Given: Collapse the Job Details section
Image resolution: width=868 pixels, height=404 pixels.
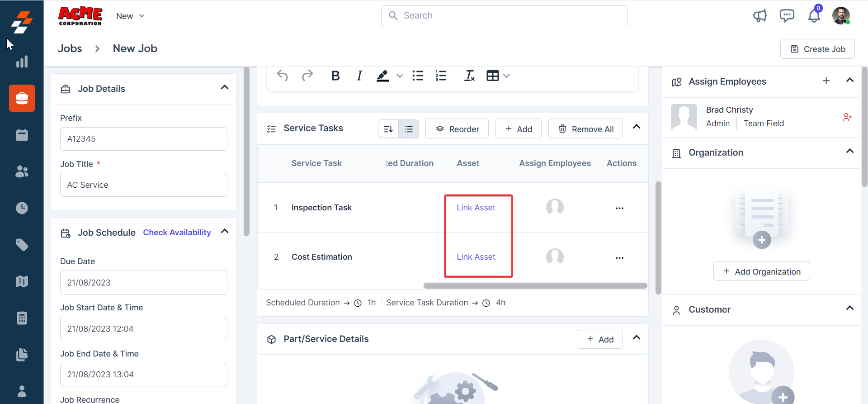Looking at the screenshot, I should (225, 87).
